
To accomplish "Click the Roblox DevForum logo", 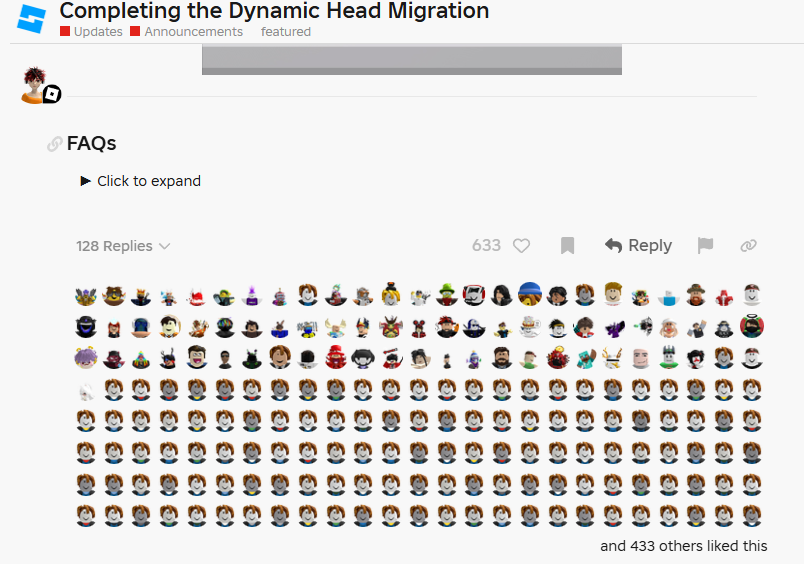I will click(31, 18).
